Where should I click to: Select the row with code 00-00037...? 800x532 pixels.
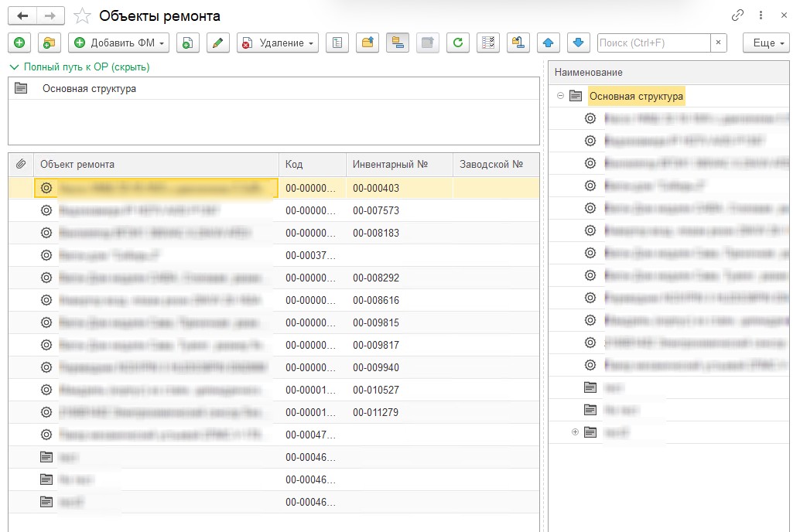[274, 255]
